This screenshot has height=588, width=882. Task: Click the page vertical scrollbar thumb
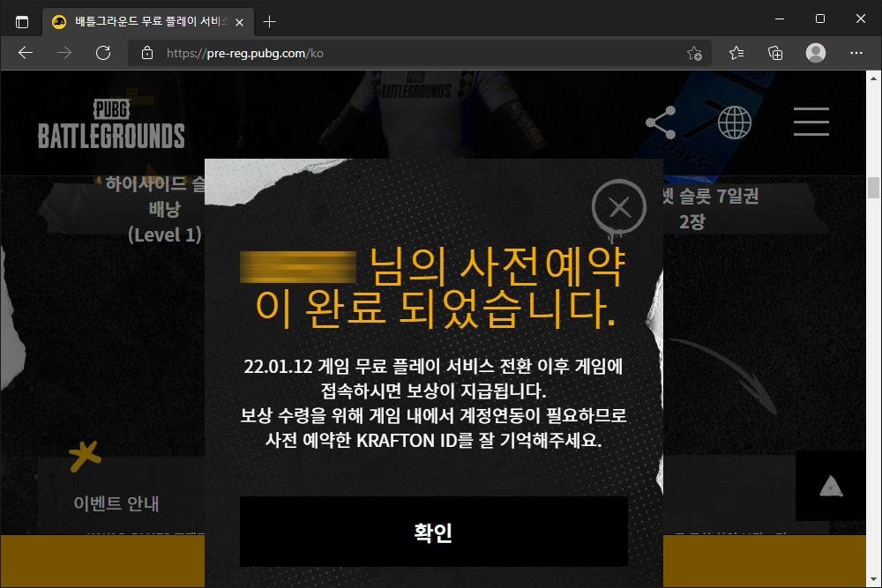(x=873, y=188)
